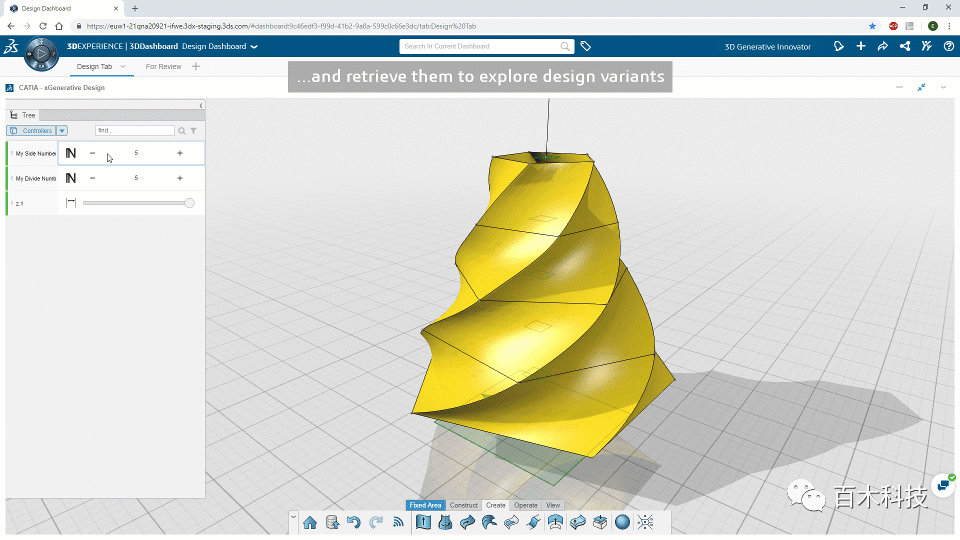Click the Share arrow icon in top bar
This screenshot has width=960, height=540.
click(x=883, y=46)
